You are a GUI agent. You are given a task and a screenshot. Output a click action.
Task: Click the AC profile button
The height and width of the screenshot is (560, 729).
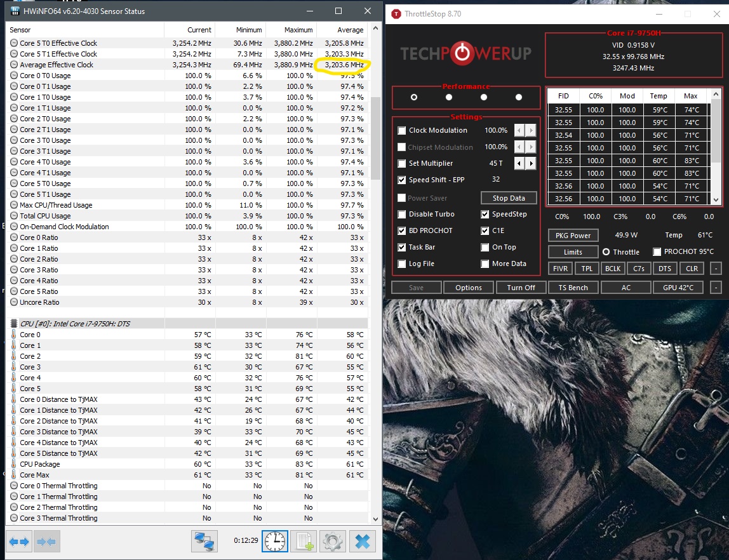click(625, 288)
